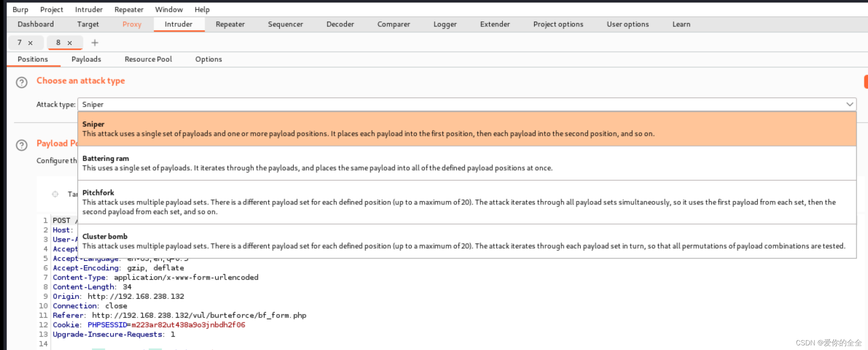
Task: Close attack tab 7
Action: click(30, 43)
